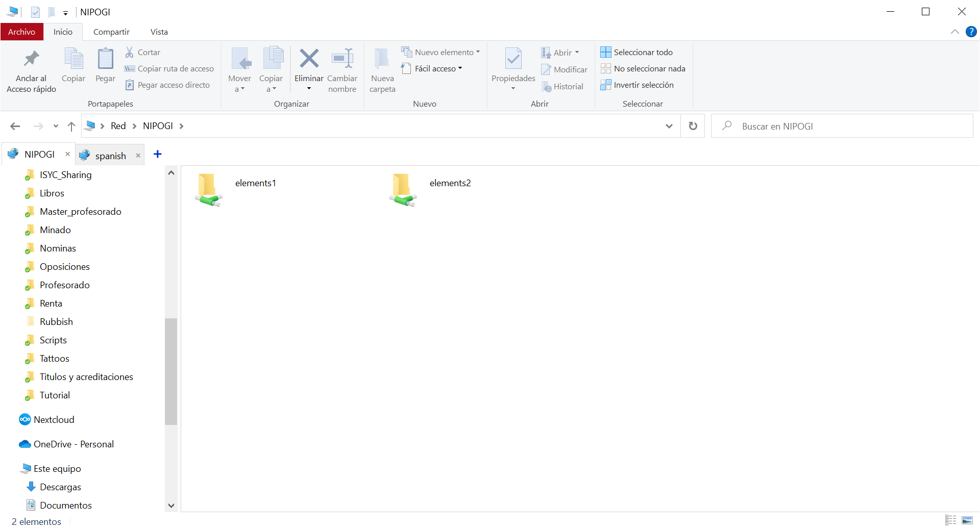The height and width of the screenshot is (530, 980).
Task: Switch to large icons view in status bar
Action: click(x=967, y=520)
